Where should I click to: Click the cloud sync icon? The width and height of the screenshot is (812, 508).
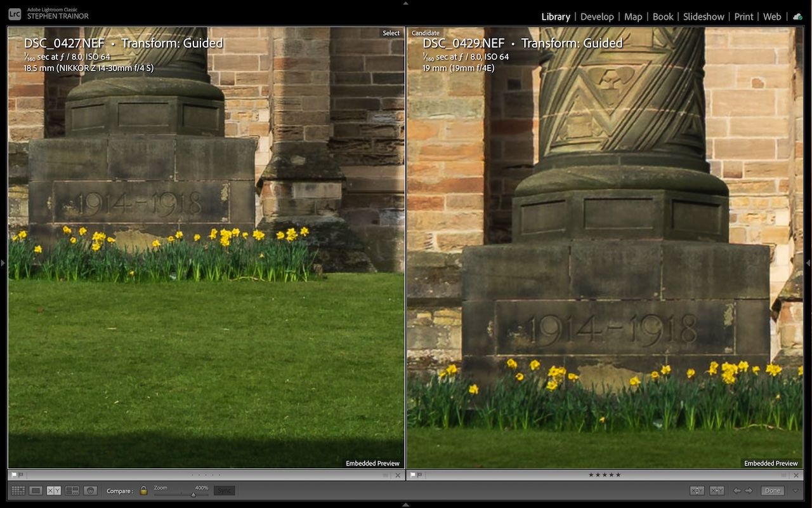(x=797, y=17)
